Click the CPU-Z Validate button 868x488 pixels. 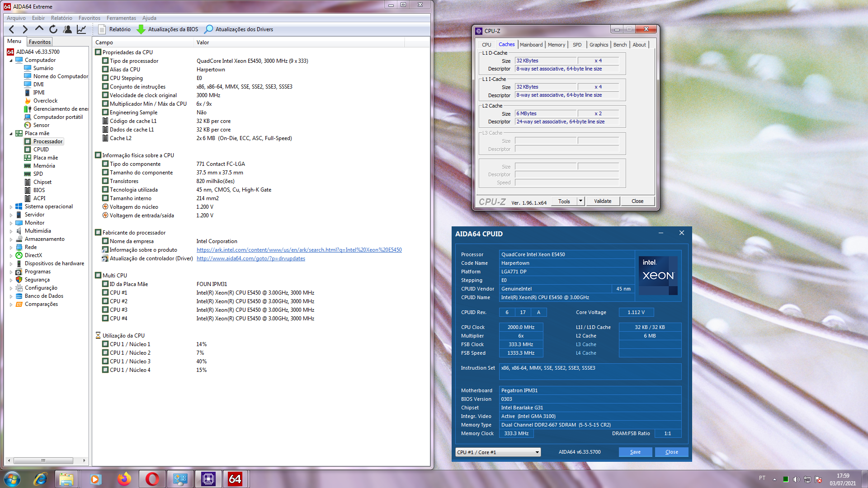click(603, 201)
